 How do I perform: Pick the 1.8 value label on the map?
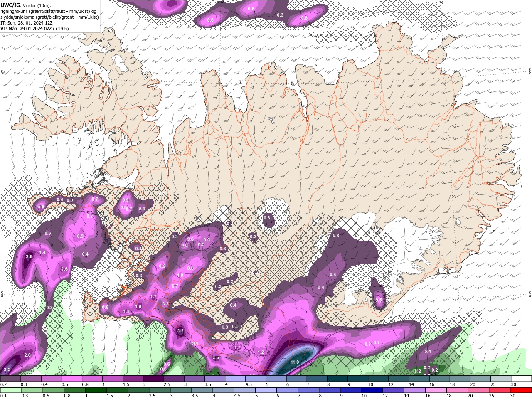tap(127, 311)
